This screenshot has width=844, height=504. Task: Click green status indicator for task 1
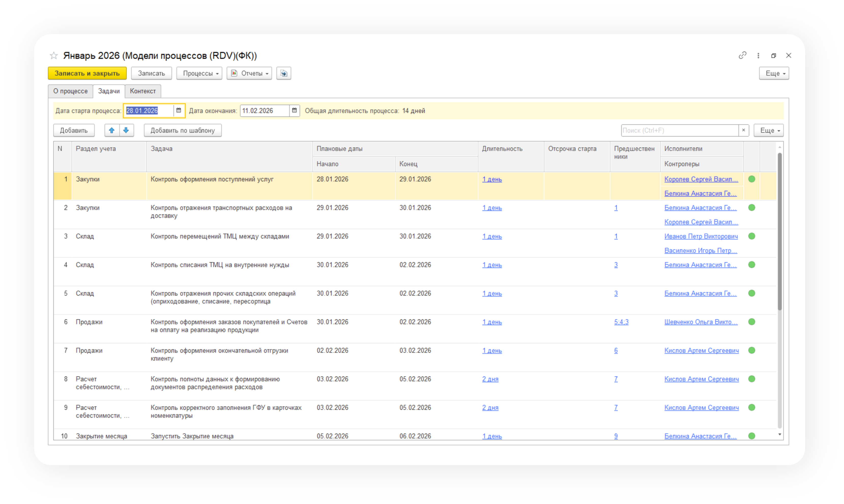coord(752,179)
